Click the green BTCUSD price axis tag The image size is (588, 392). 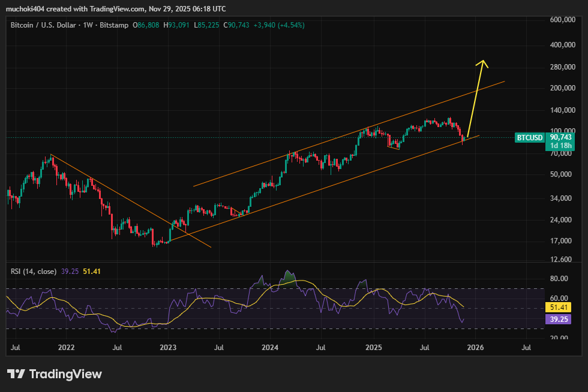tap(530, 137)
